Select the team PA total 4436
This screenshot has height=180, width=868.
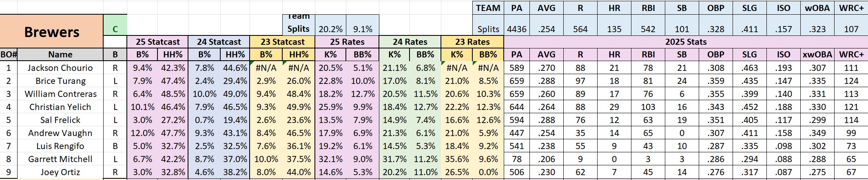(516, 29)
